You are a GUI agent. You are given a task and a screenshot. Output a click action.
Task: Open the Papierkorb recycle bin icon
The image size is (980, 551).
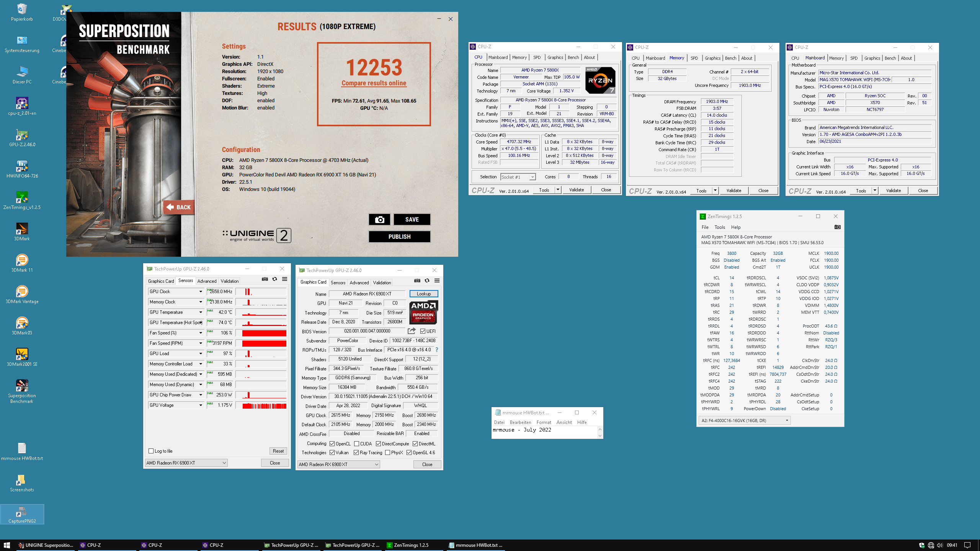tap(22, 12)
